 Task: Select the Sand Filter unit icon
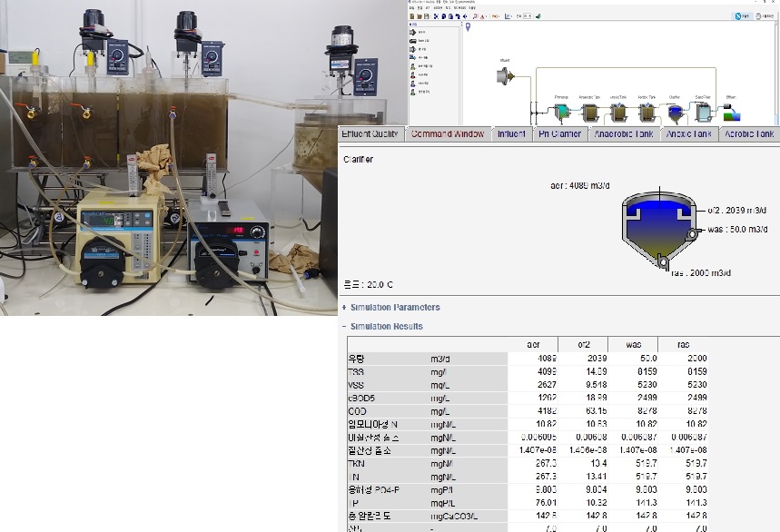pos(702,113)
